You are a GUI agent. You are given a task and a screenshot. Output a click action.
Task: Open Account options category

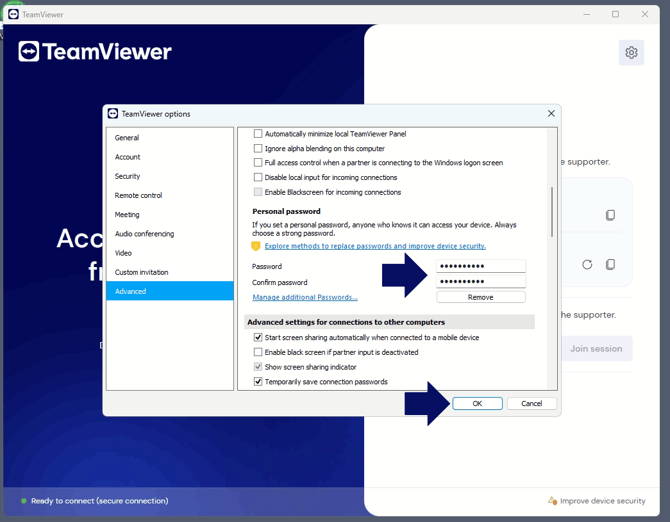click(170, 157)
